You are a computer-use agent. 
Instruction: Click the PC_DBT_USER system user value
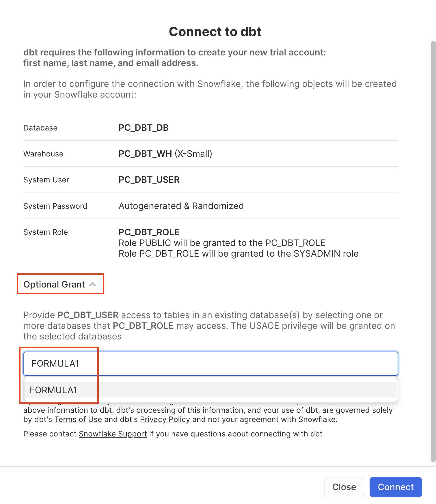click(x=149, y=180)
